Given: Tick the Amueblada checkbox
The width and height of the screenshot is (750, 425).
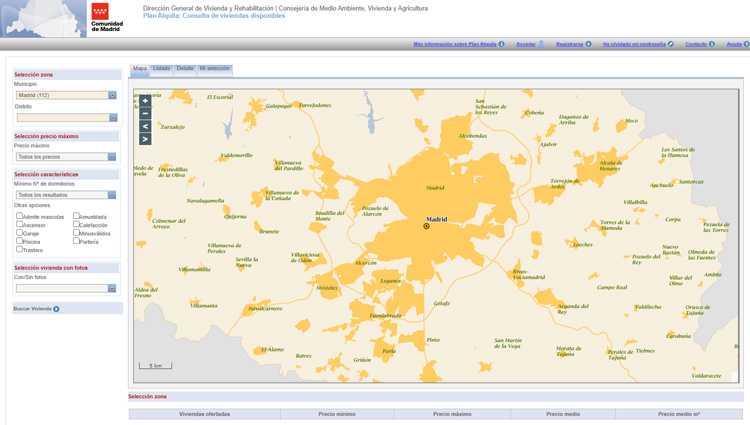Looking at the screenshot, I should tap(76, 216).
